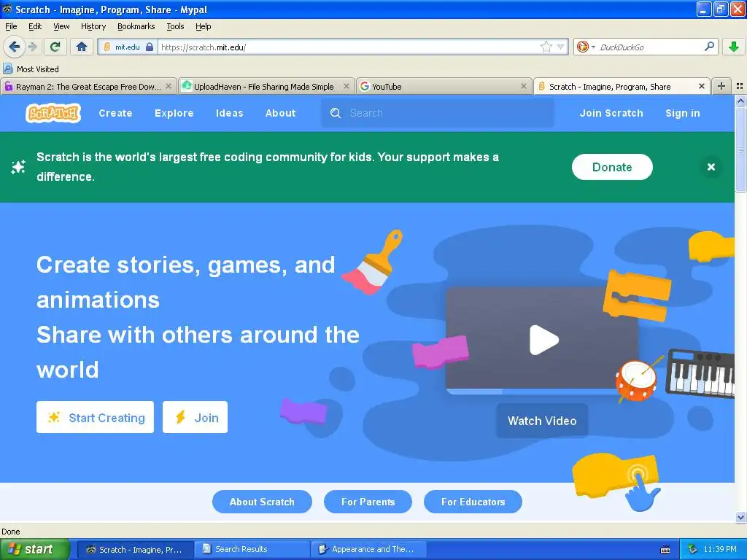Screen dimensions: 747x560
Task: Bookmark this page with the star icon
Action: click(x=546, y=47)
